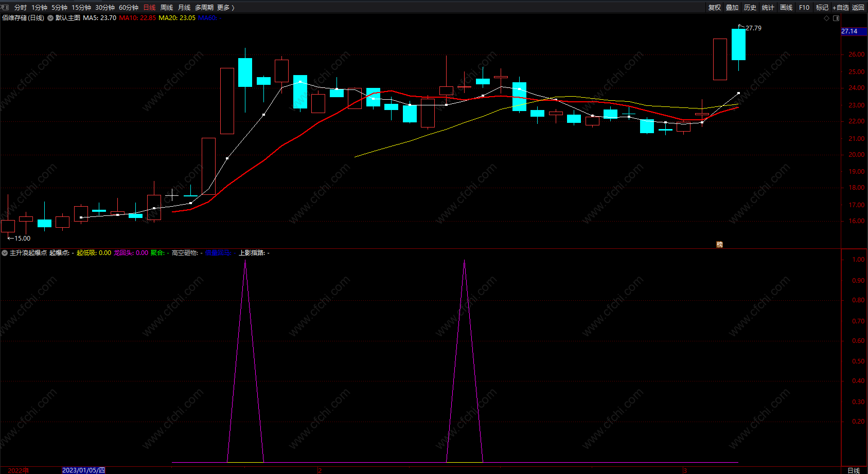Open the 分时 intraday chart tab
Viewport: 868px width, 474px height.
(21, 7)
